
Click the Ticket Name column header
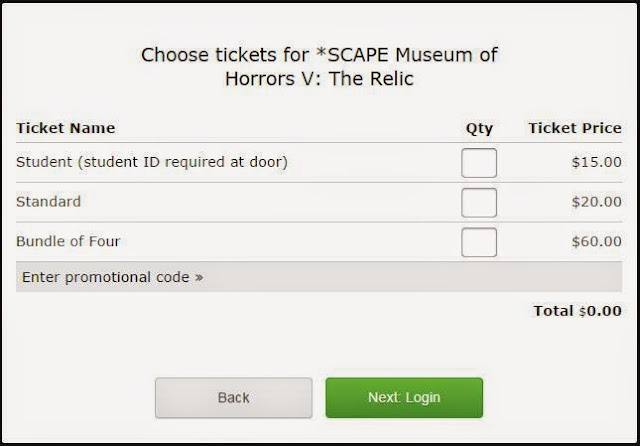coord(65,128)
